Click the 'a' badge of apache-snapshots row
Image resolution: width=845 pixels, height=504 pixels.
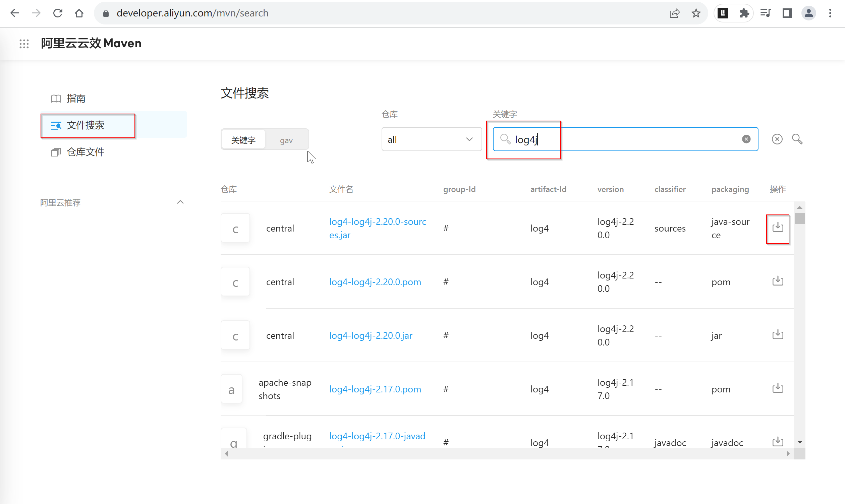(x=231, y=389)
